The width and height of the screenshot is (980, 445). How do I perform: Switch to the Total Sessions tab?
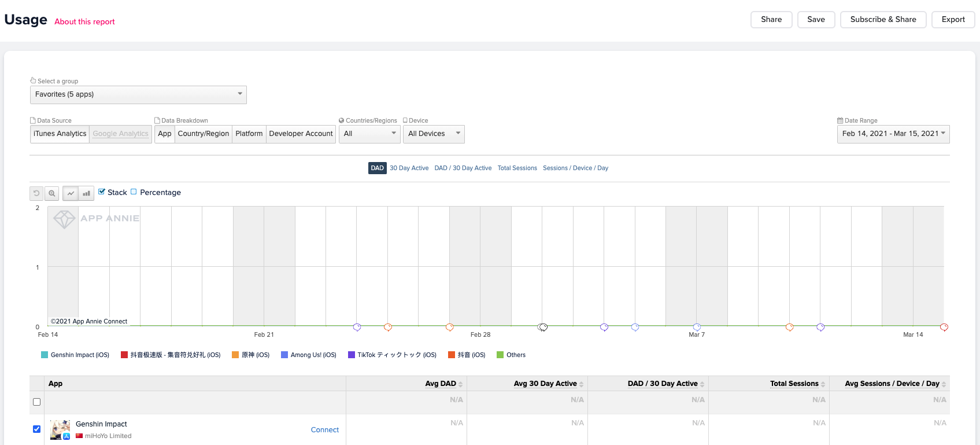pyautogui.click(x=517, y=168)
